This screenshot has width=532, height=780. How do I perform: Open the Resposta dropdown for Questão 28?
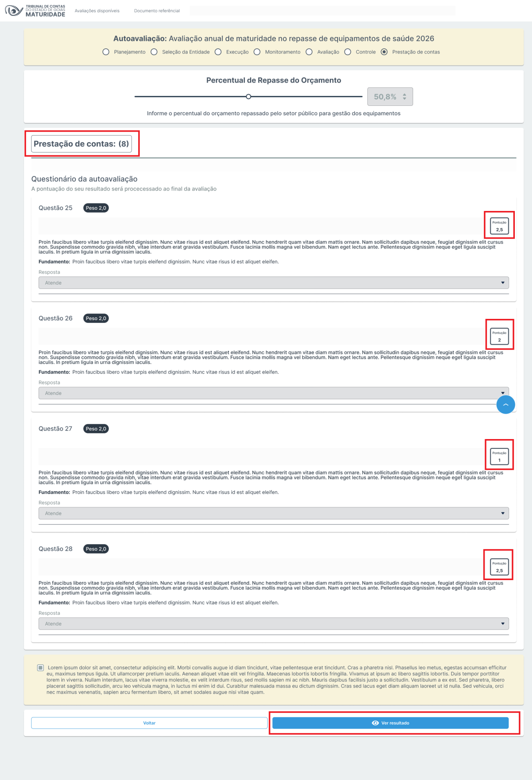[x=274, y=624]
